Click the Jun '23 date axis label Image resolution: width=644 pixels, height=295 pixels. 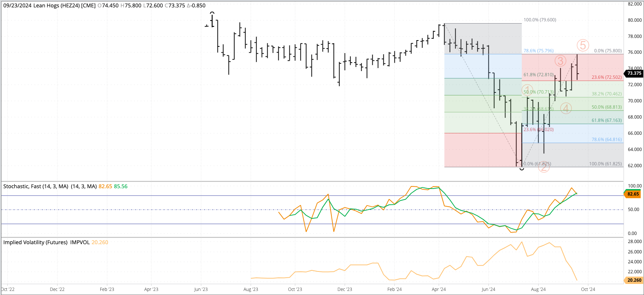click(x=201, y=289)
